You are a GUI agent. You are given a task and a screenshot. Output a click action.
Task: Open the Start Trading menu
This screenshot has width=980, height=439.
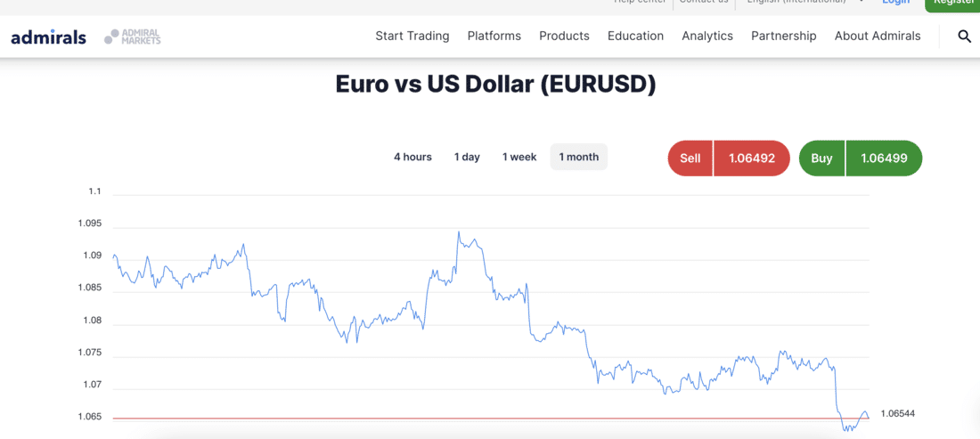click(412, 36)
